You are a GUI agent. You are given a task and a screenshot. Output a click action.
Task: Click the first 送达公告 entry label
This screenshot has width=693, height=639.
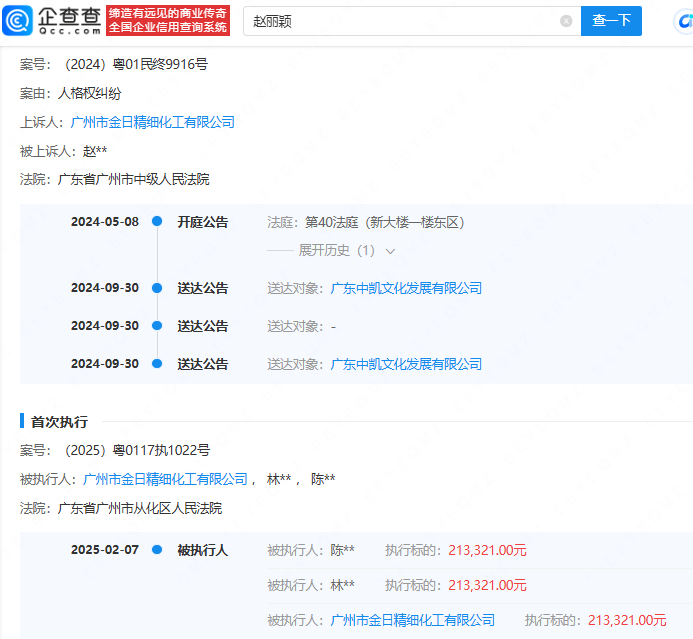click(x=203, y=288)
